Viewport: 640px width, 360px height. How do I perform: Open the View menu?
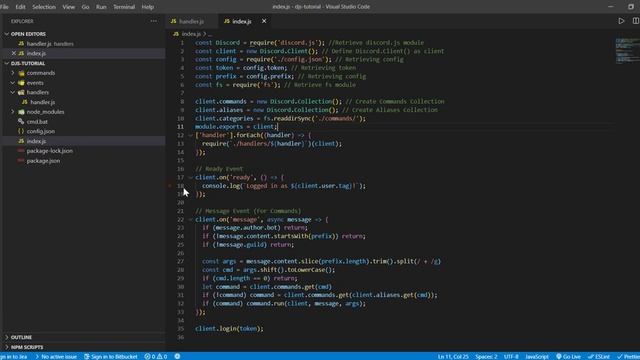[x=69, y=7]
